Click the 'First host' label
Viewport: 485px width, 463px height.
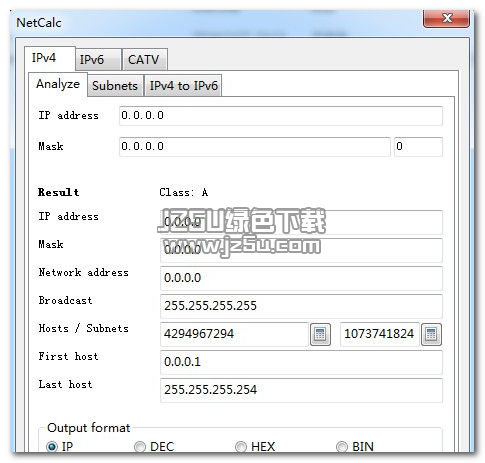click(68, 356)
